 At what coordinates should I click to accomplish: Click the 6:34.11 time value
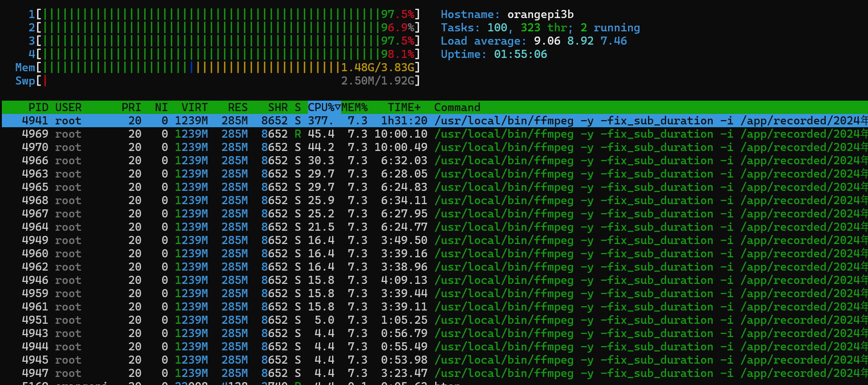(404, 200)
